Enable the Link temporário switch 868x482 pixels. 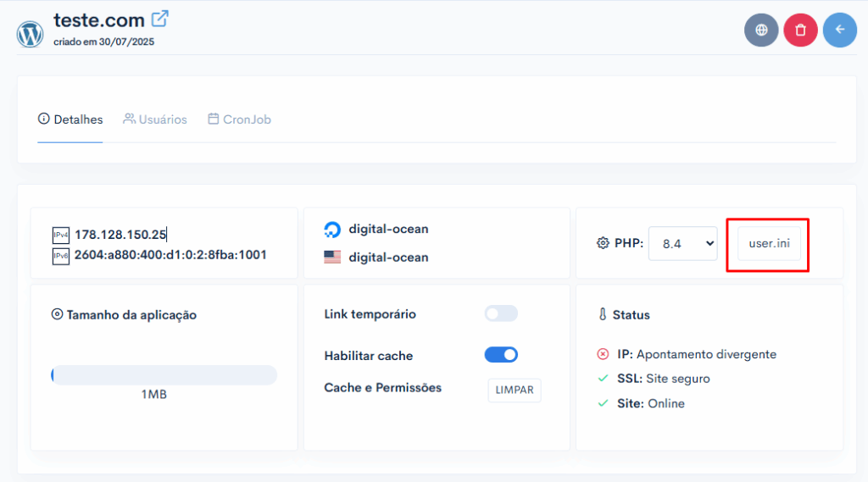click(x=501, y=313)
